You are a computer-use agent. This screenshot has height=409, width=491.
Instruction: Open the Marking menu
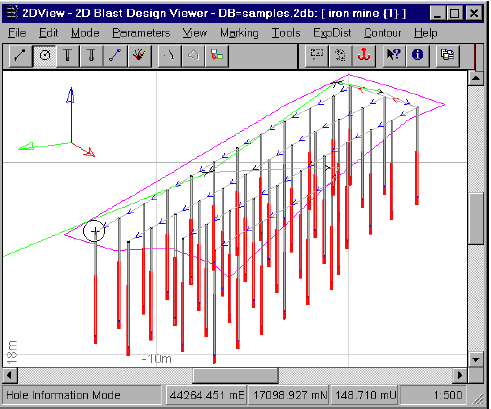[x=239, y=33]
